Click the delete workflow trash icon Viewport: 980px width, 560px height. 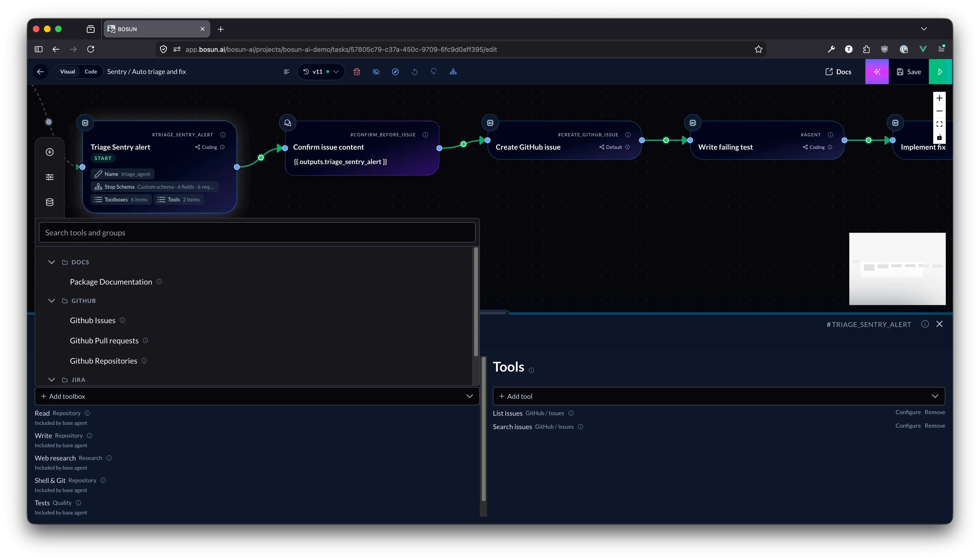(357, 72)
